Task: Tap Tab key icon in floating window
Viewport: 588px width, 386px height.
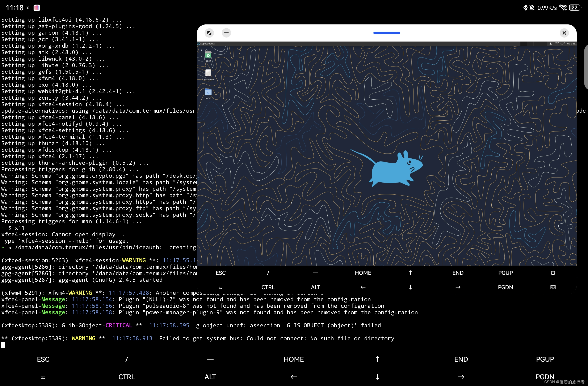Action: coord(221,288)
